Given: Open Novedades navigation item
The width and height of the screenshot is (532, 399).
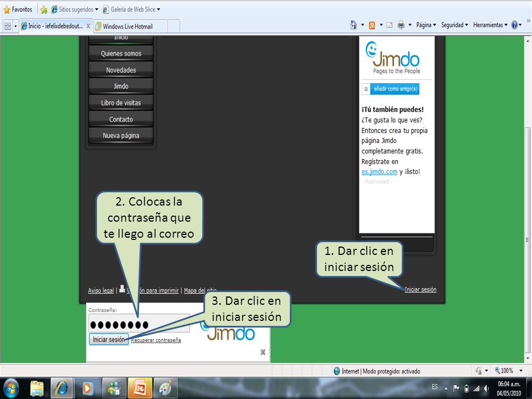Looking at the screenshot, I should 121,70.
